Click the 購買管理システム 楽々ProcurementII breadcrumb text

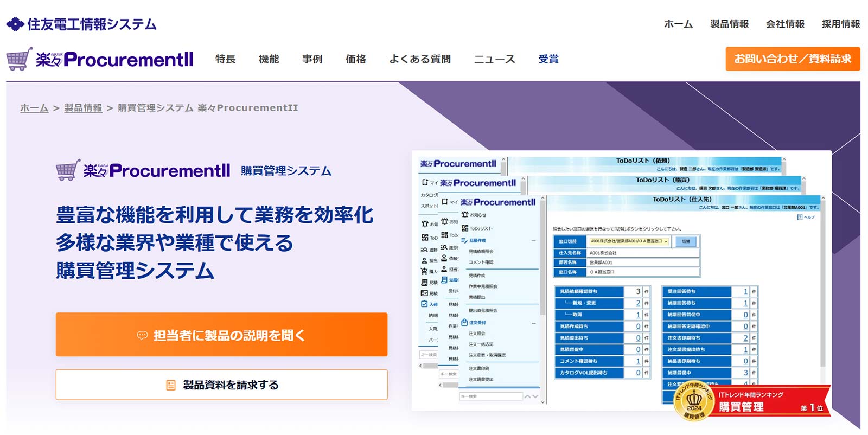tap(208, 108)
